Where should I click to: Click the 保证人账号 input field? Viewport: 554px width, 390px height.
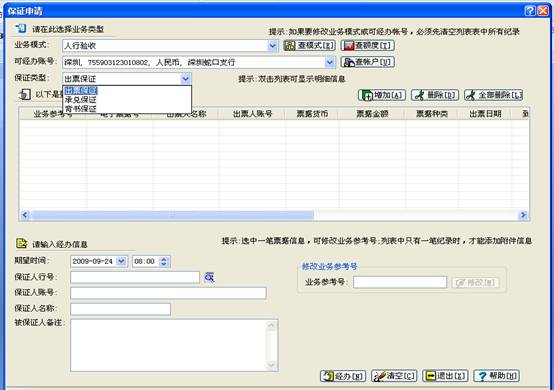168,293
